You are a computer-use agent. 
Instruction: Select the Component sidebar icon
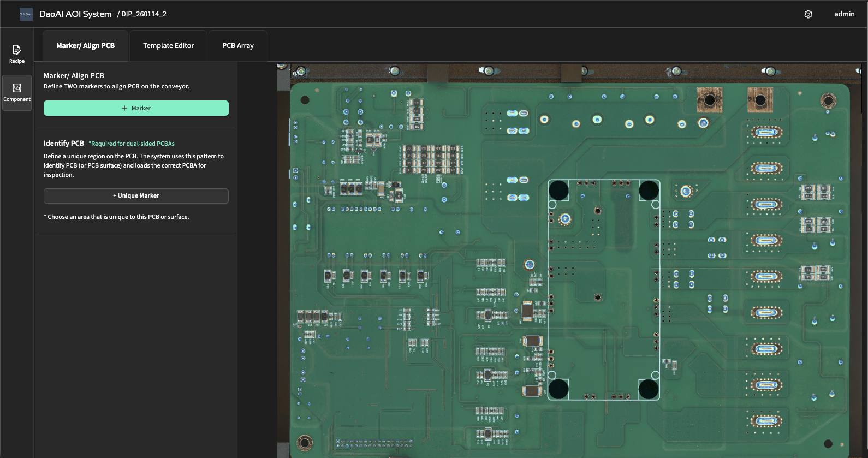17,92
